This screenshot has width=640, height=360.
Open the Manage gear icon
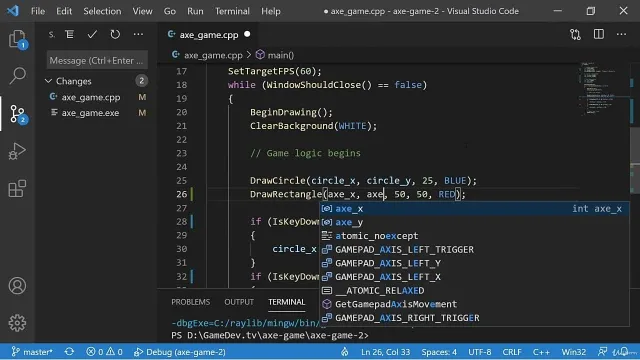pyautogui.click(x=17, y=323)
